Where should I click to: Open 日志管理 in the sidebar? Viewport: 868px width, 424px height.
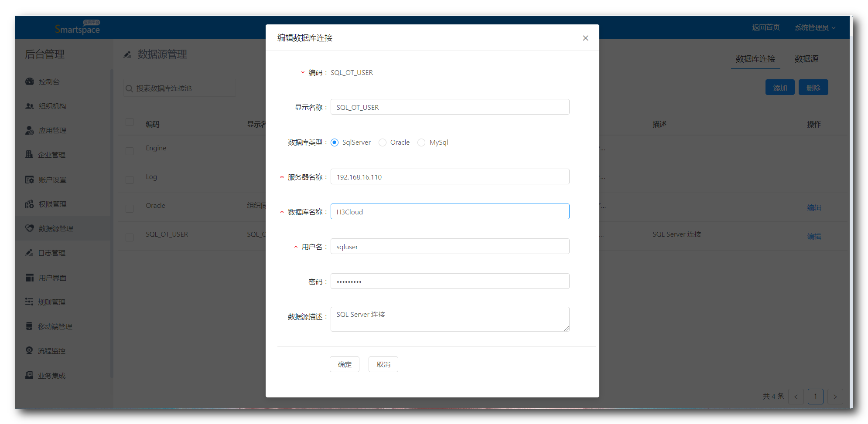click(x=51, y=253)
